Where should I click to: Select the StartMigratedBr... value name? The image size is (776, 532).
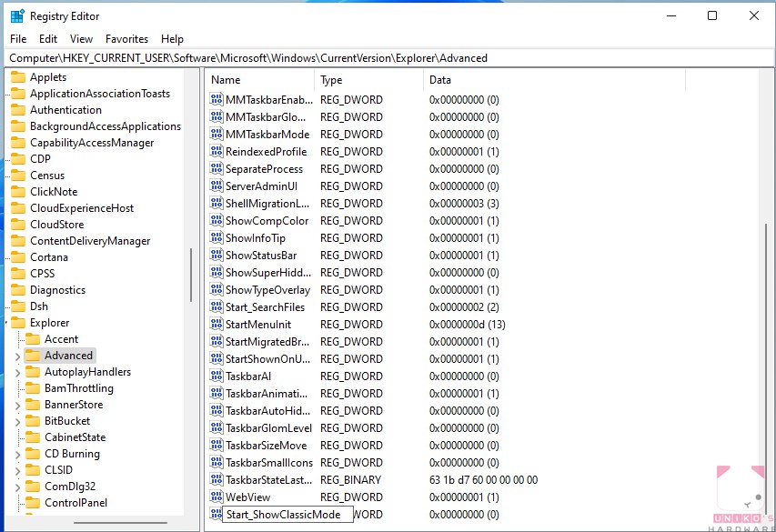267,341
